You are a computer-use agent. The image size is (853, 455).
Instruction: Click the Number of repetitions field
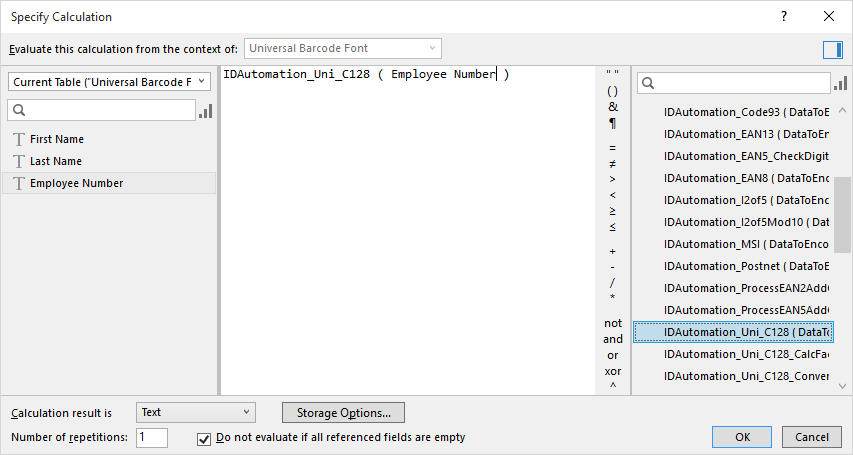point(152,437)
